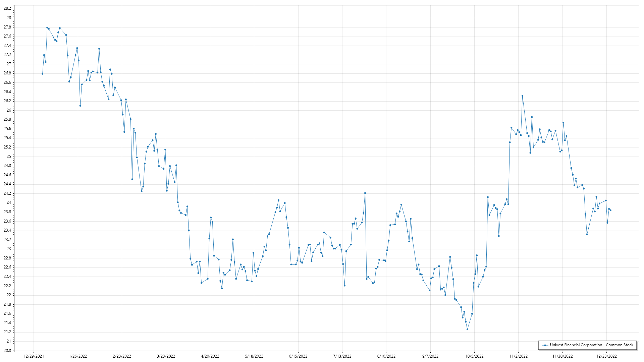This screenshot has height=362, width=644.
Task: Select the 5/18/2022 date tick label
Action: pos(254,356)
